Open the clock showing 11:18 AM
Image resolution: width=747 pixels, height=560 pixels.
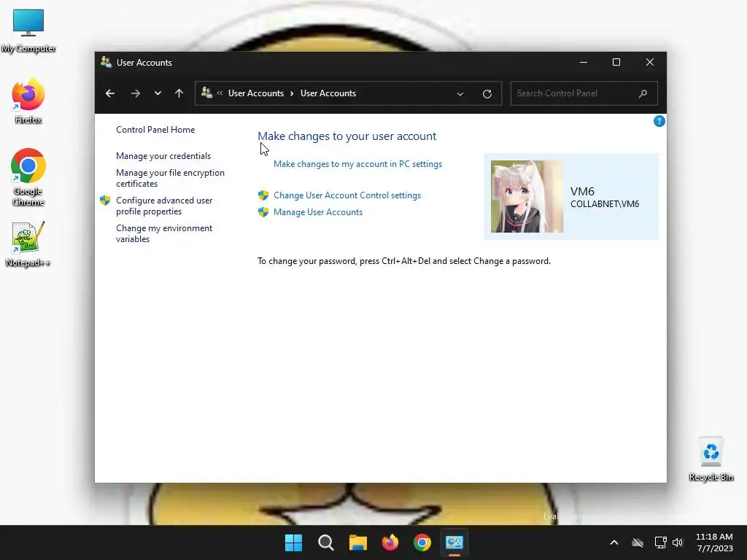click(714, 542)
